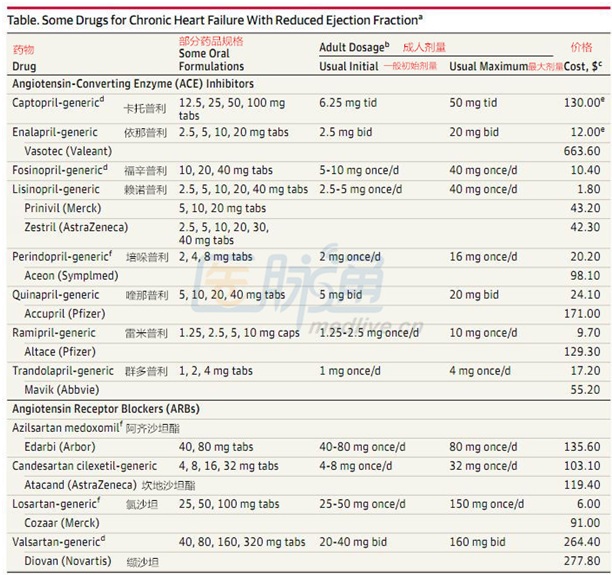Click the Vasotec (Valeant) row label
The width and height of the screenshot is (612, 575).
[x=67, y=151]
